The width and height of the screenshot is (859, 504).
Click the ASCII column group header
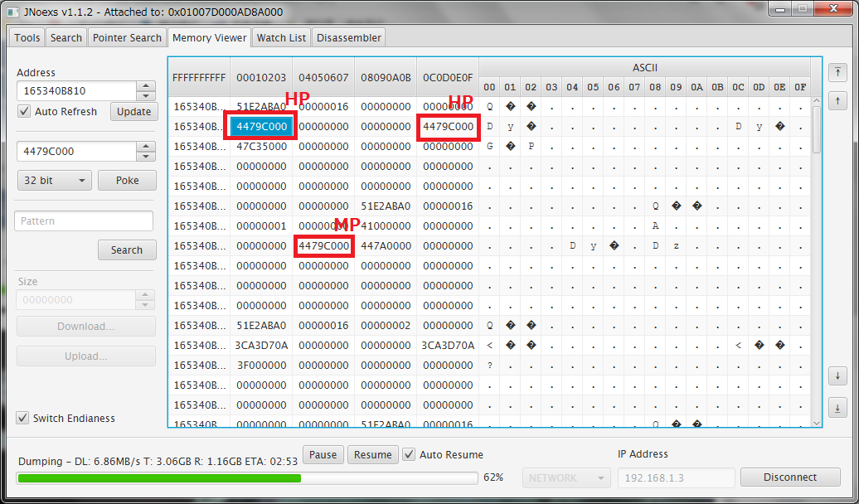(645, 68)
